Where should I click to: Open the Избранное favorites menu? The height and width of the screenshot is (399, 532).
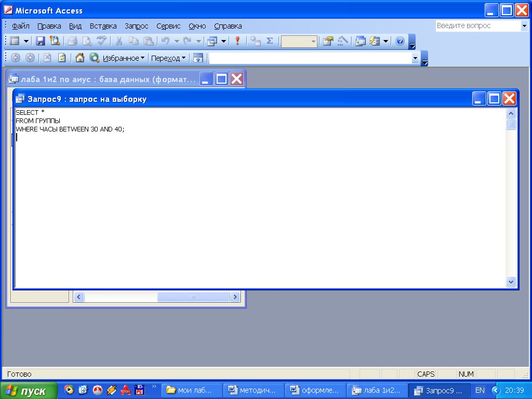point(124,58)
